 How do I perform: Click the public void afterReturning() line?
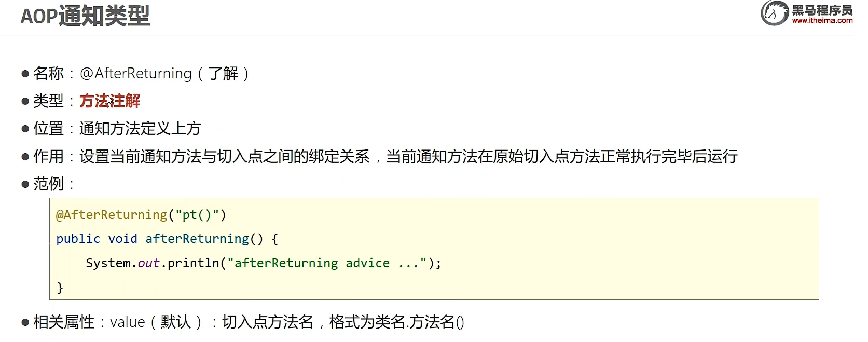pos(167,239)
